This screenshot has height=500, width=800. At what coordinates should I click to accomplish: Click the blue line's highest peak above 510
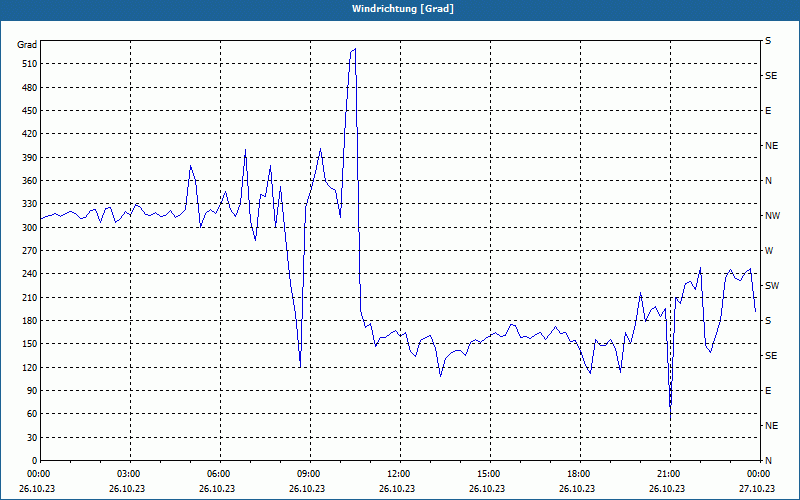pos(355,49)
